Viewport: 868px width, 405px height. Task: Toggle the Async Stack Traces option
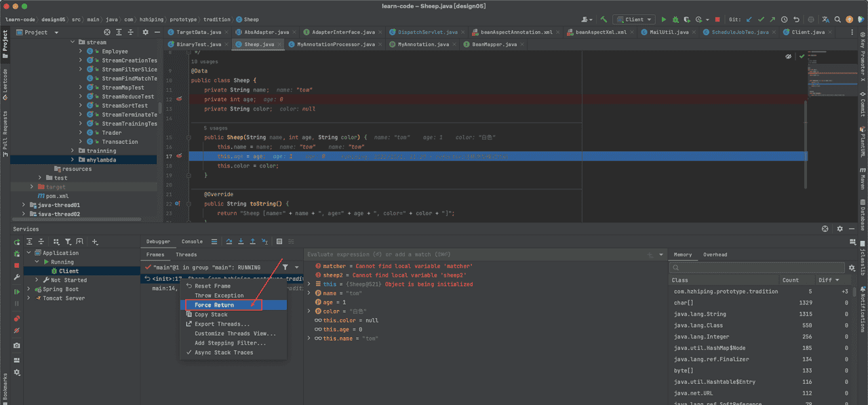point(223,353)
